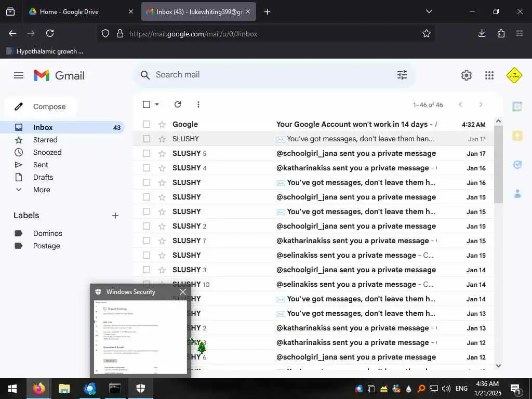The height and width of the screenshot is (399, 532).
Task: Select the SLUSHY 4 conversation checkbox
Action: (147, 168)
